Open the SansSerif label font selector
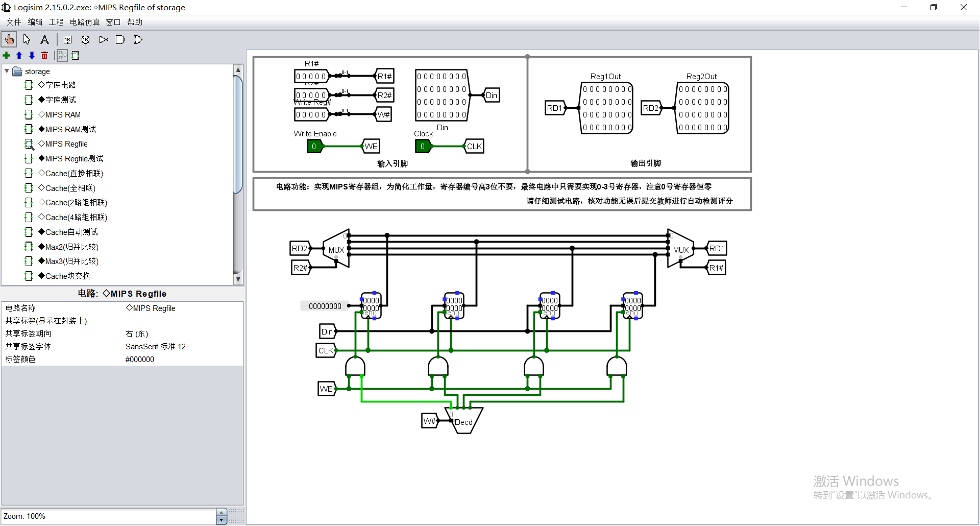This screenshot has width=980, height=526. 156,346
